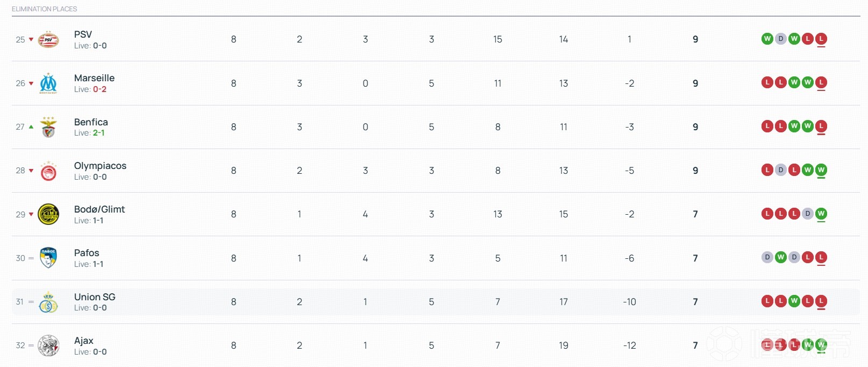Click Olympiacos's latest win form badge
This screenshot has width=868, height=367.
(x=821, y=170)
